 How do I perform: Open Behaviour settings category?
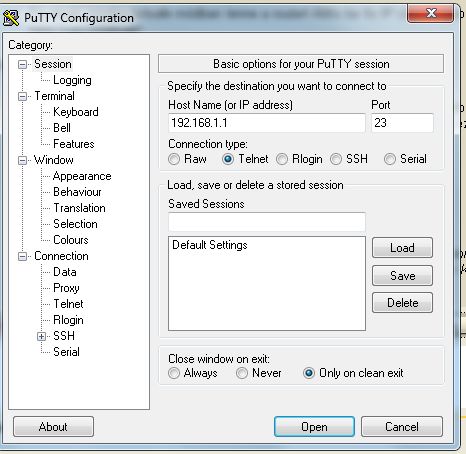point(77,192)
